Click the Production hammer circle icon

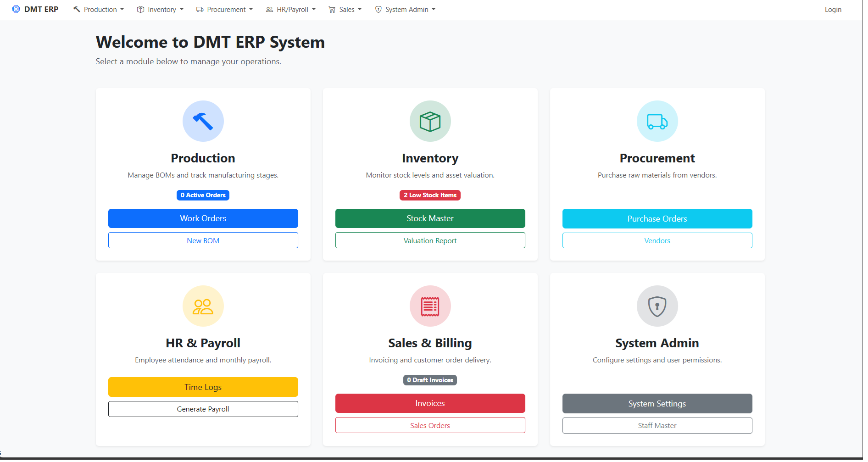pos(203,121)
